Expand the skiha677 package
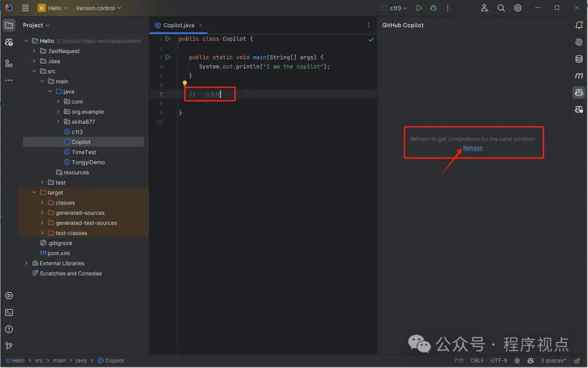This screenshot has width=588, height=368. pos(58,122)
